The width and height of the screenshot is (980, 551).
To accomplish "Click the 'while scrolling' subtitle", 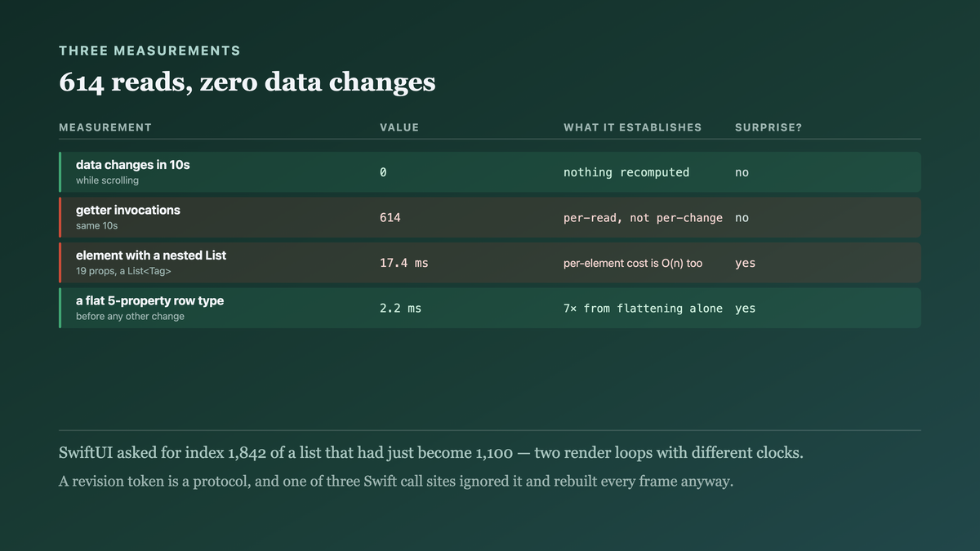I will 107,180.
